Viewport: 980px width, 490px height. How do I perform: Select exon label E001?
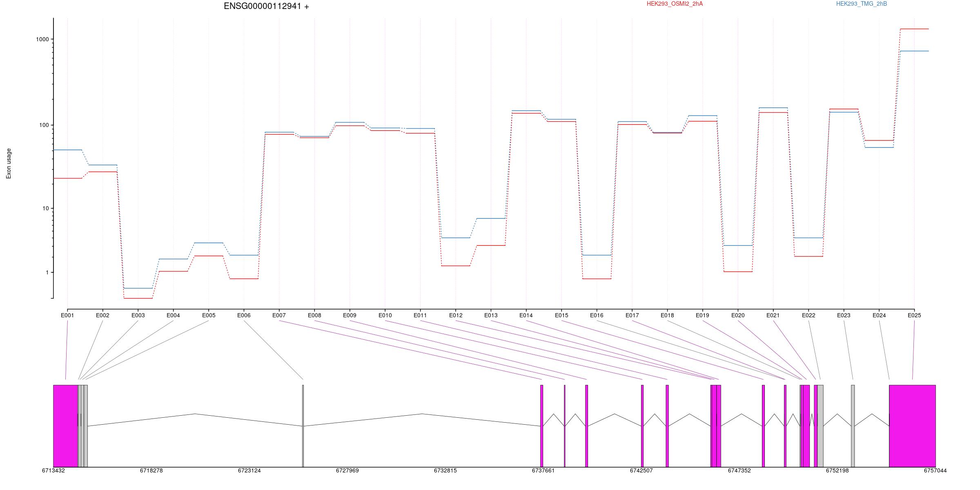pyautogui.click(x=67, y=315)
